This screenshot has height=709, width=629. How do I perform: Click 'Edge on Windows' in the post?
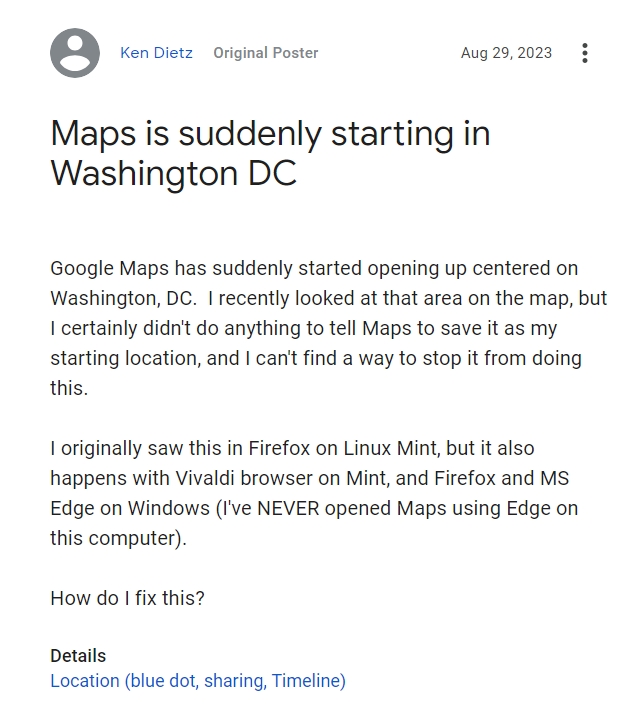click(x=130, y=508)
